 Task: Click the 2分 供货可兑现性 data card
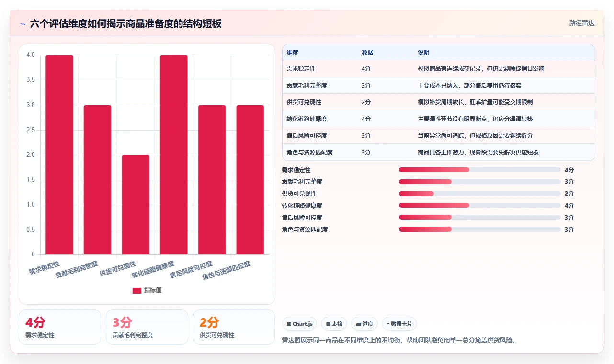point(234,327)
